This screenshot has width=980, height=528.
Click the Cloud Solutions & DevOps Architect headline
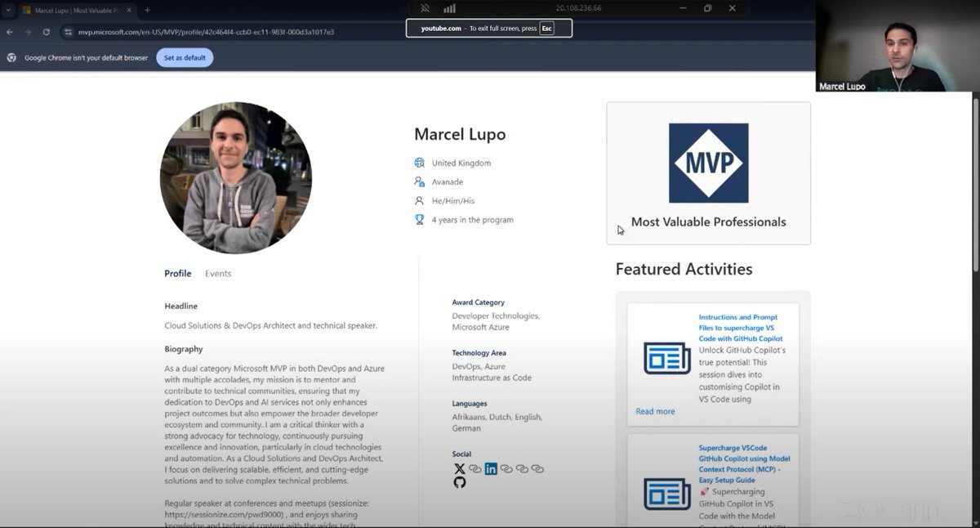(x=271, y=325)
